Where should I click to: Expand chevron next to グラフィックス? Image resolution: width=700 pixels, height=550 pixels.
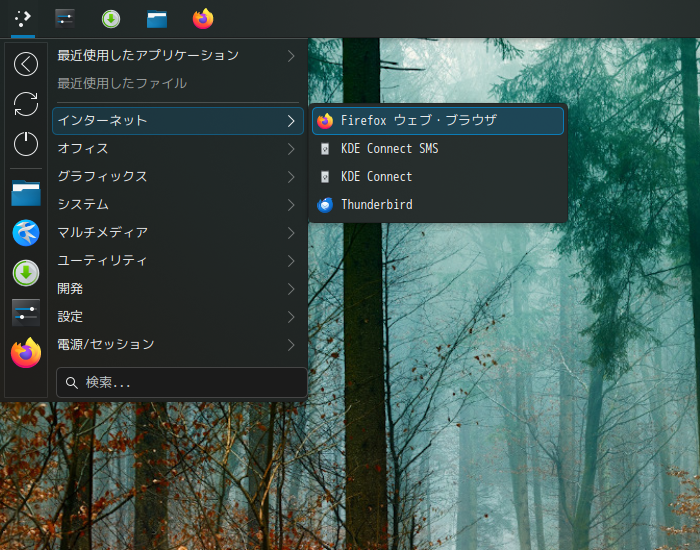(x=291, y=177)
